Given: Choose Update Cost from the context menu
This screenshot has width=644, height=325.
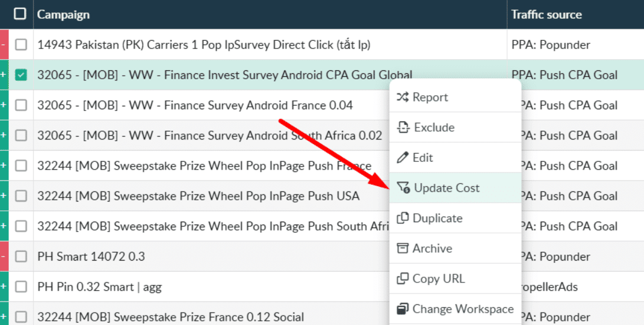Looking at the screenshot, I should (446, 188).
